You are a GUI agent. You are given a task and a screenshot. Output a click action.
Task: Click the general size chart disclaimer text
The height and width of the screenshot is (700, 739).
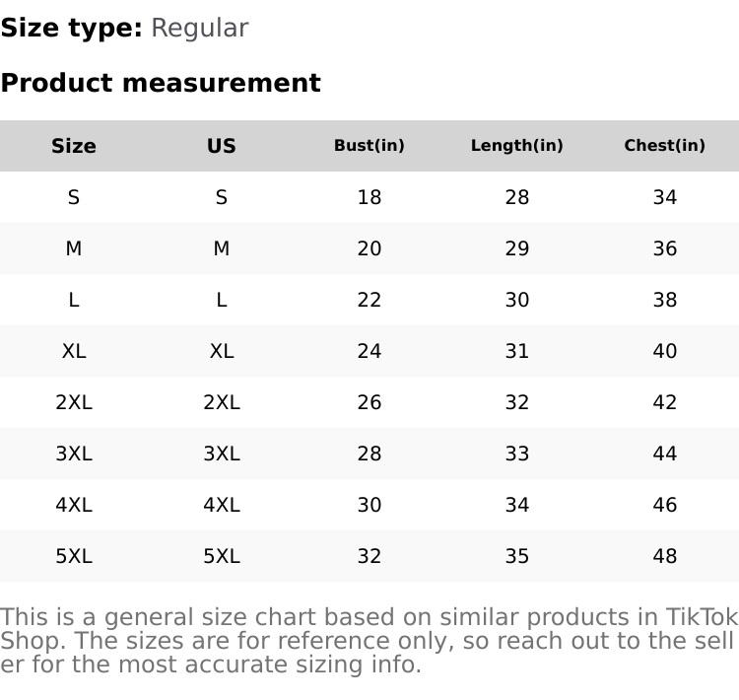click(369, 641)
